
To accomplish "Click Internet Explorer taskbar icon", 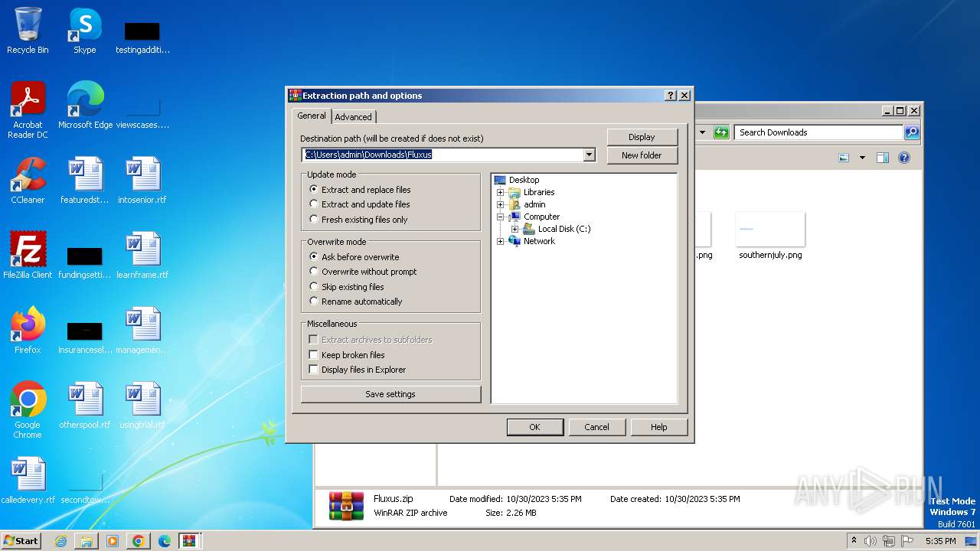I will click(61, 541).
